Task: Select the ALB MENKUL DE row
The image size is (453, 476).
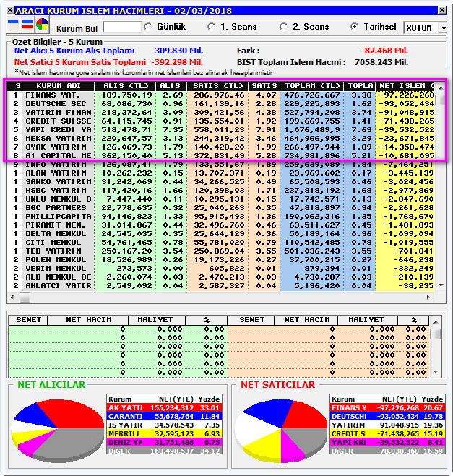Action: click(221, 277)
